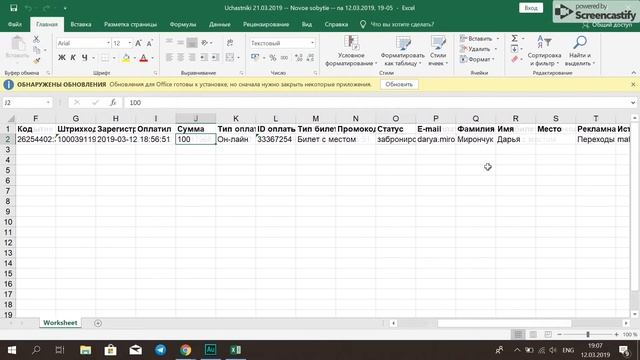Decrease font size with small A icon
This screenshot has height=360, width=640.
coord(149,43)
